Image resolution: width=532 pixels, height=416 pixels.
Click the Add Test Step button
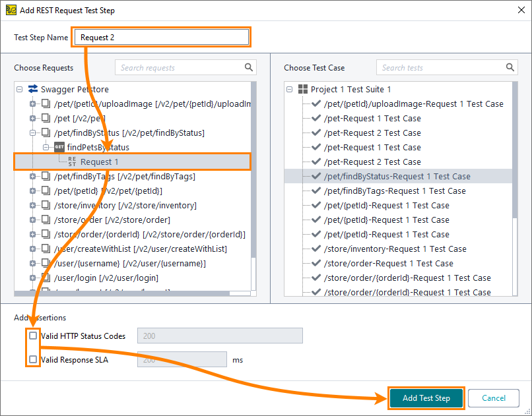click(426, 398)
